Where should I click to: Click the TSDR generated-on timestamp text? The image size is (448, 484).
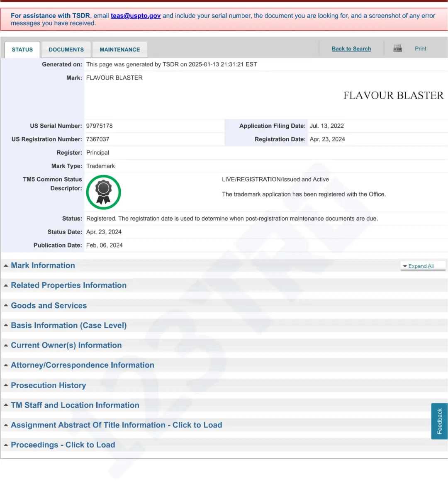click(x=171, y=65)
